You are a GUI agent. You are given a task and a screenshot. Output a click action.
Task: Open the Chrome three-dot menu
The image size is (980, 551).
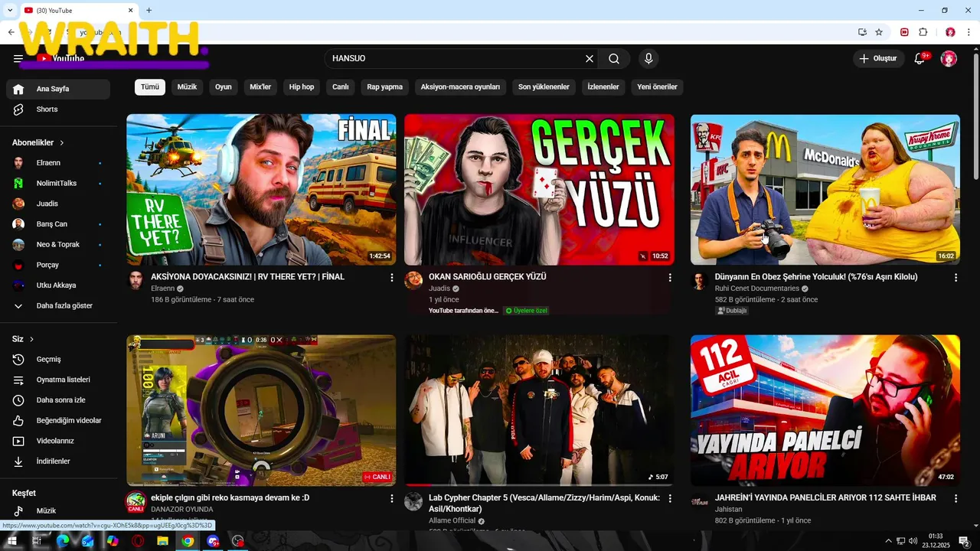(x=969, y=32)
